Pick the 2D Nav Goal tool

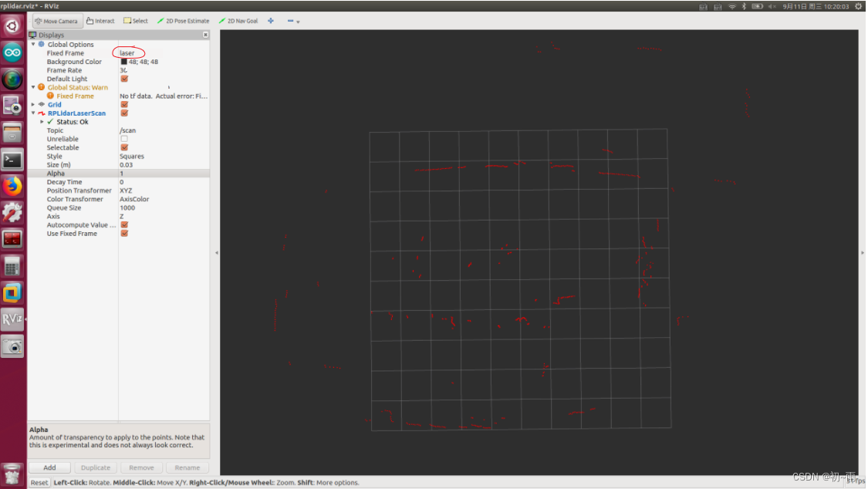pos(238,21)
